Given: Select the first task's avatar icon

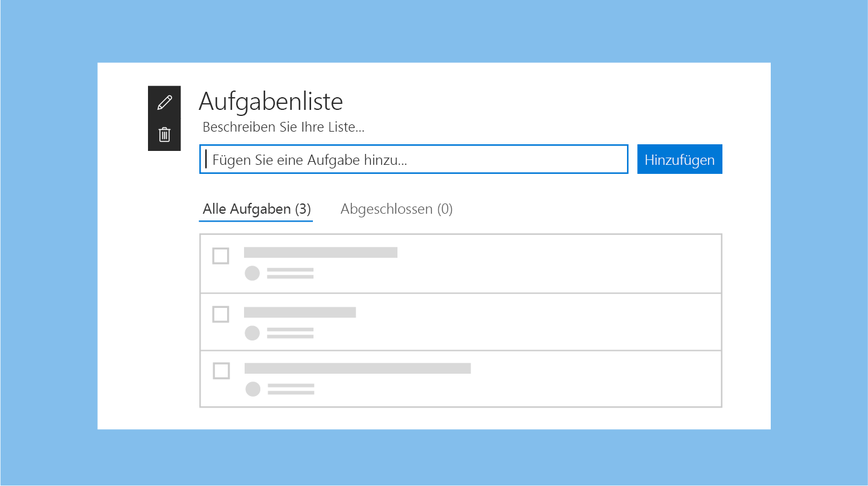Looking at the screenshot, I should (252, 273).
